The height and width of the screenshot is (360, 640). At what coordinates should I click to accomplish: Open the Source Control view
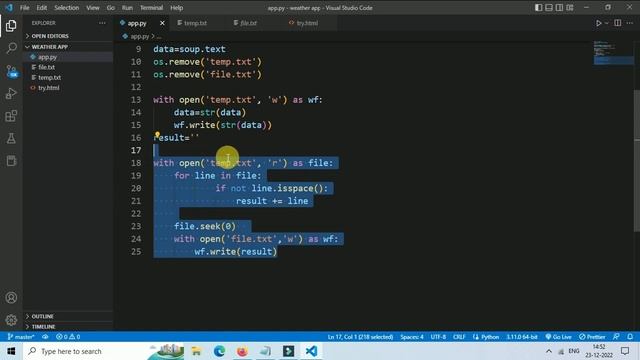[11, 71]
